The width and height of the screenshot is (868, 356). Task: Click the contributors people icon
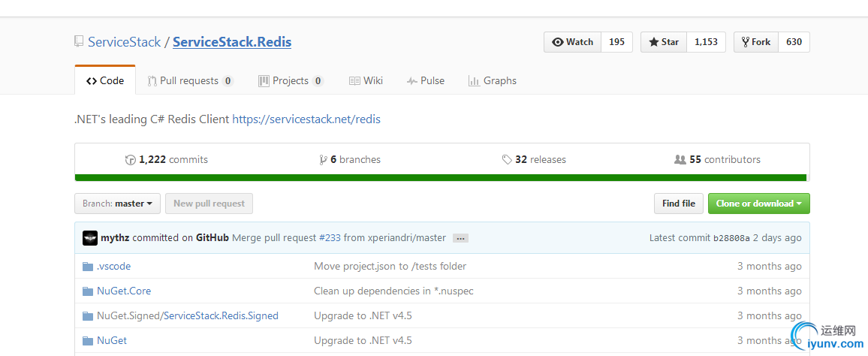(x=680, y=159)
